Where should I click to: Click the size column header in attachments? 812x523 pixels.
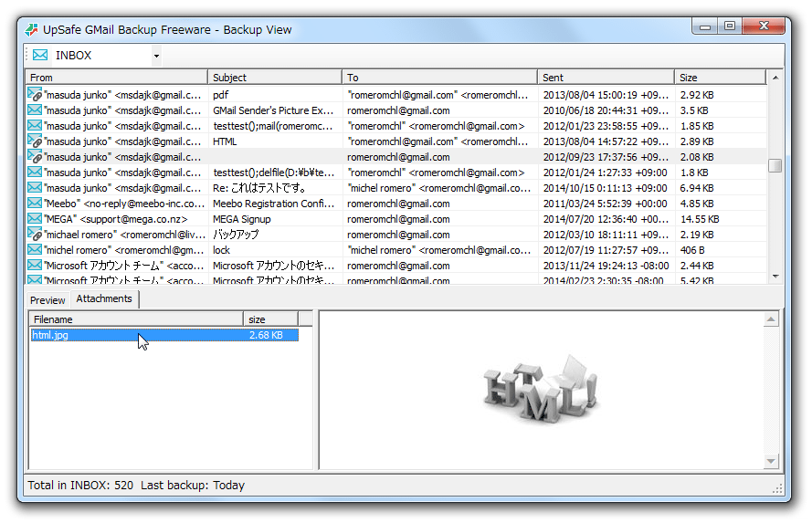click(x=270, y=319)
